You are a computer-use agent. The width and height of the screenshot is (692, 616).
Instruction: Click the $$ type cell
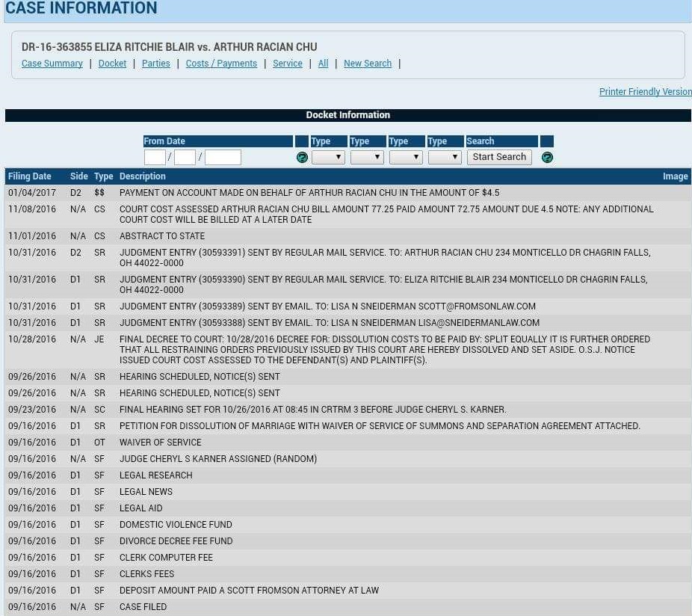coord(99,193)
